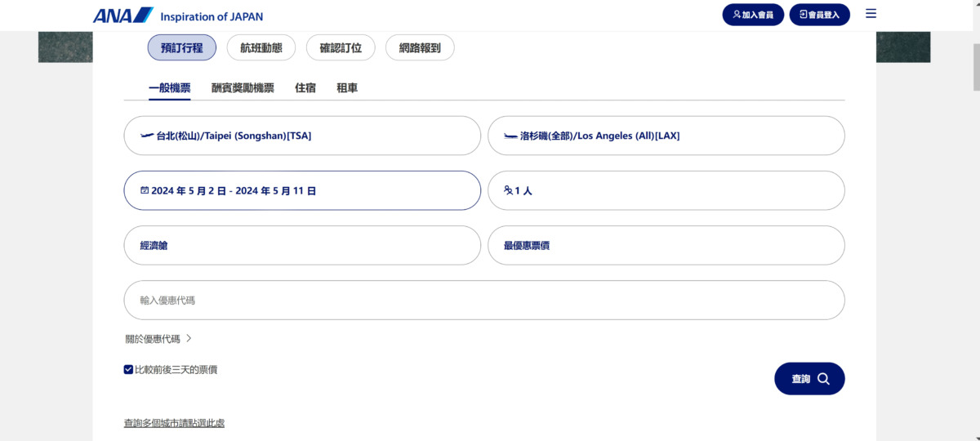Click the 輸入優惠代碼 input field
The image size is (980, 441).
483,301
